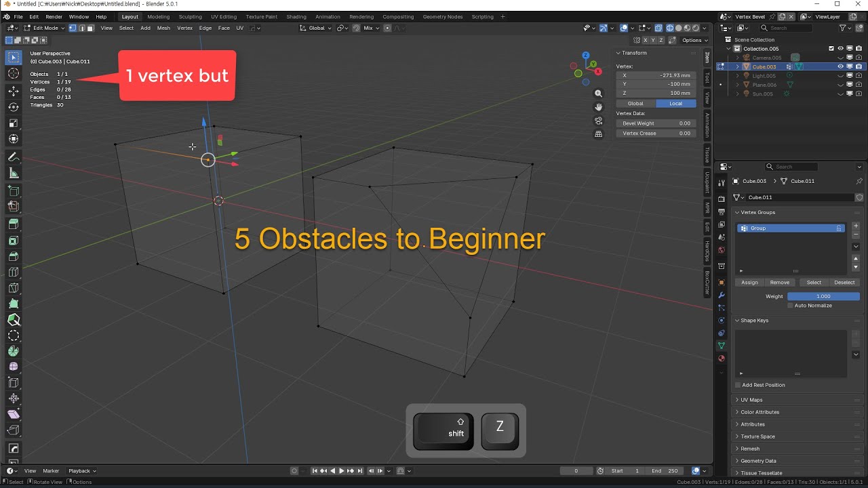868x488 pixels.
Task: Open the Render menu
Action: click(x=54, y=16)
